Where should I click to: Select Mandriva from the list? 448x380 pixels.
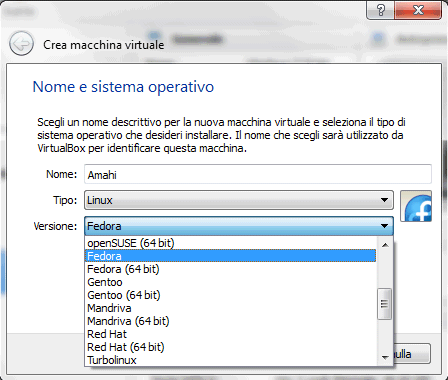(231, 308)
